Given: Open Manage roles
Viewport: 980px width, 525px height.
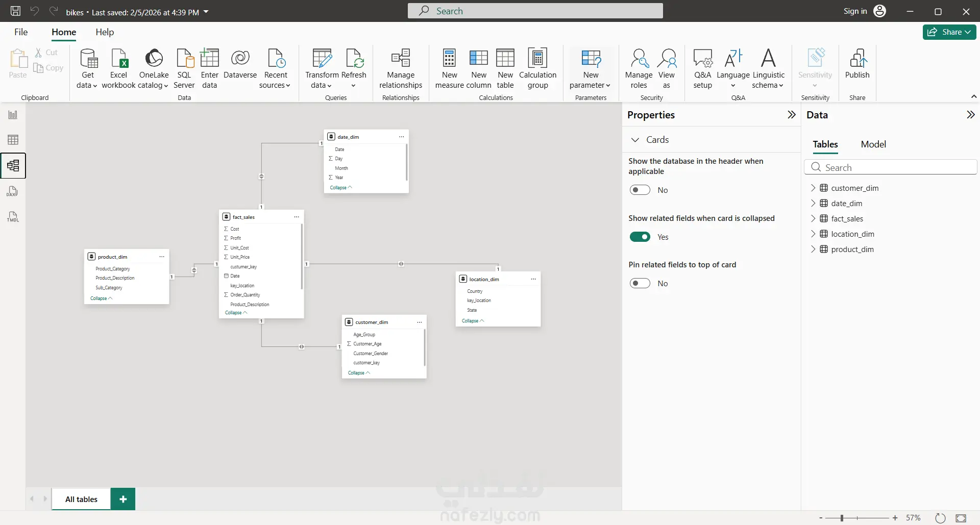Looking at the screenshot, I should point(639,68).
